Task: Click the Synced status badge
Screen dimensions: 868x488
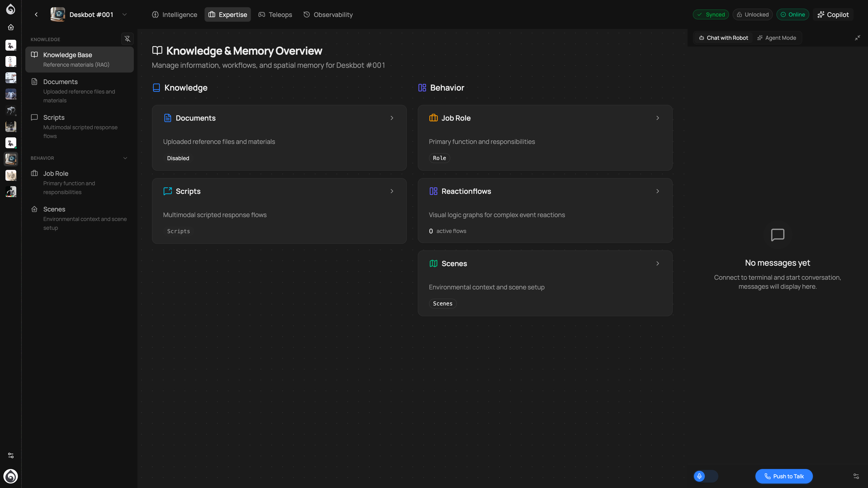Action: tap(711, 14)
